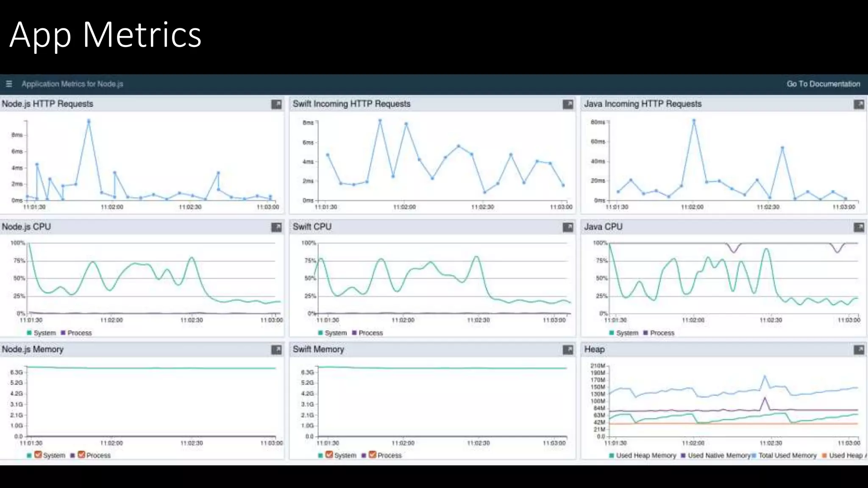Maximize the Swift Incoming HTTP Requests chart
Screen dimensions: 868x488
[x=568, y=104]
